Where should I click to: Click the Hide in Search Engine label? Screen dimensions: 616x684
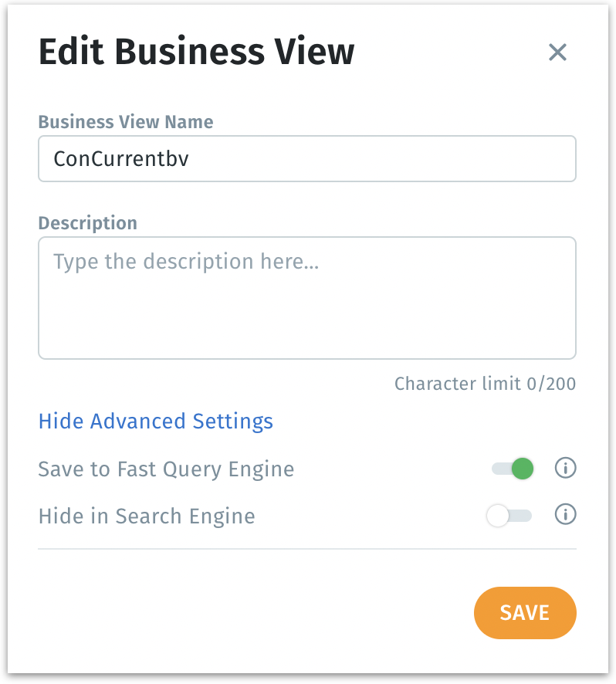147,516
